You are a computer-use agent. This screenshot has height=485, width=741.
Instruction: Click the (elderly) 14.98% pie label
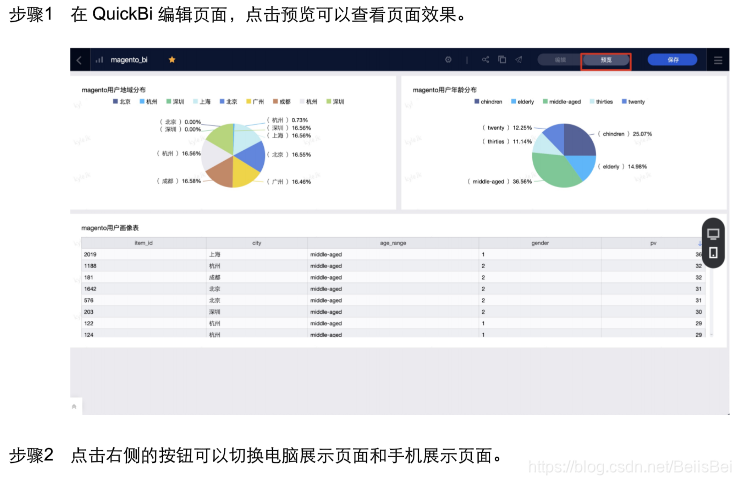click(622, 166)
